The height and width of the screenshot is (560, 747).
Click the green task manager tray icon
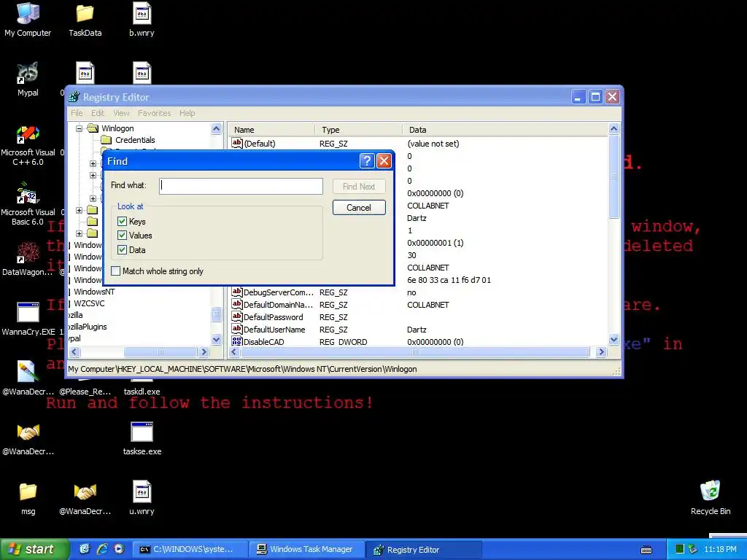point(680,549)
